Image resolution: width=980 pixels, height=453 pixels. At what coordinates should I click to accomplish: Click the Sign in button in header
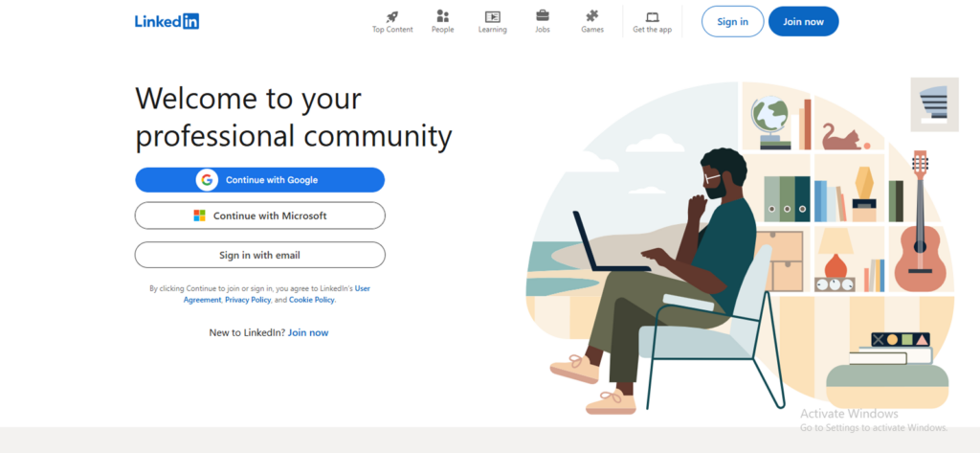pos(732,21)
